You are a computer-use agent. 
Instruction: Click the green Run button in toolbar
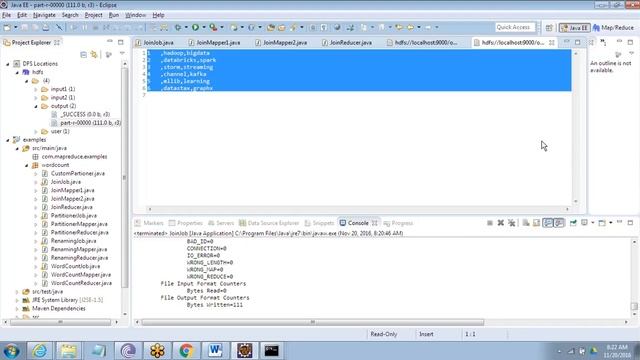(196, 27)
